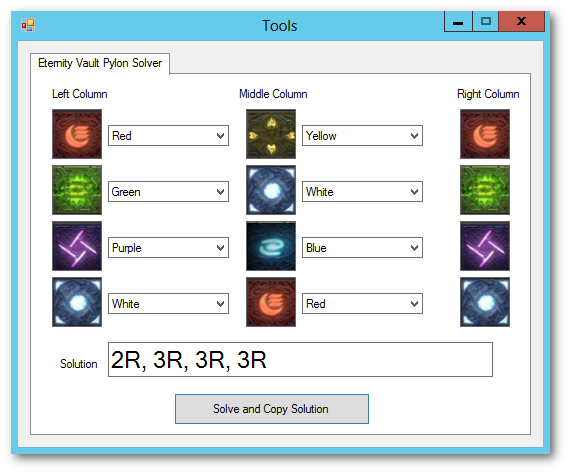The width and height of the screenshot is (569, 473).
Task: Click the purple pinwheel icon in Left Column
Action: click(x=77, y=246)
